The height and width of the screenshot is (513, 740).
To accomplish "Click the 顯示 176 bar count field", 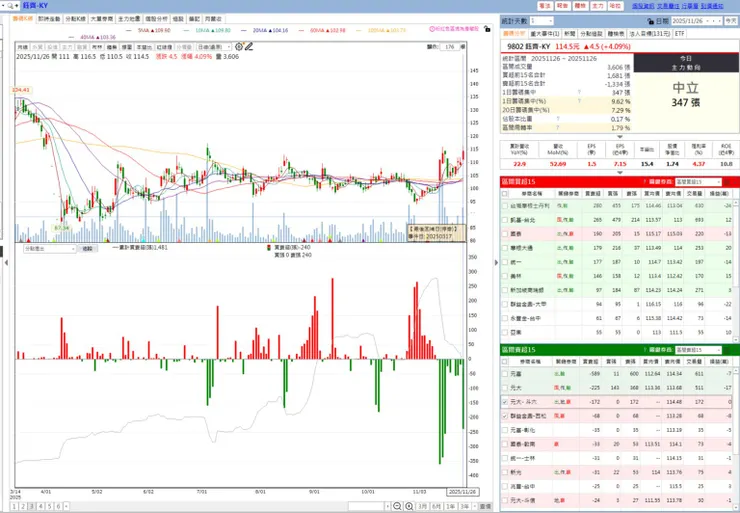I will click(449, 47).
